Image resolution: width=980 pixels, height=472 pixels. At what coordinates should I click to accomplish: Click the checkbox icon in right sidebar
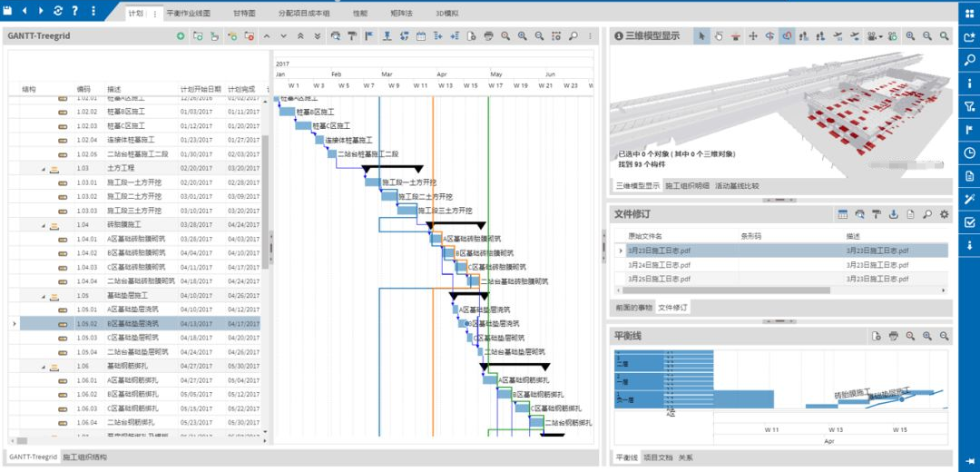[969, 222]
